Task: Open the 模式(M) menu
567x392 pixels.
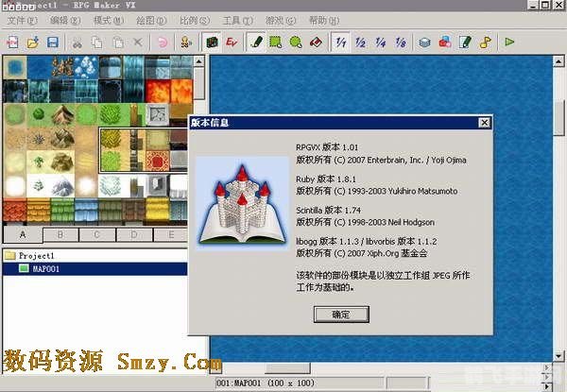Action: (x=109, y=21)
